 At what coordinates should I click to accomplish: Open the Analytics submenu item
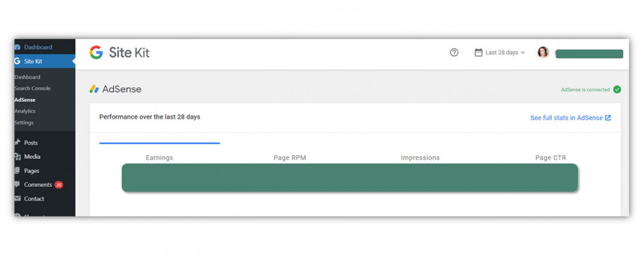[25, 111]
